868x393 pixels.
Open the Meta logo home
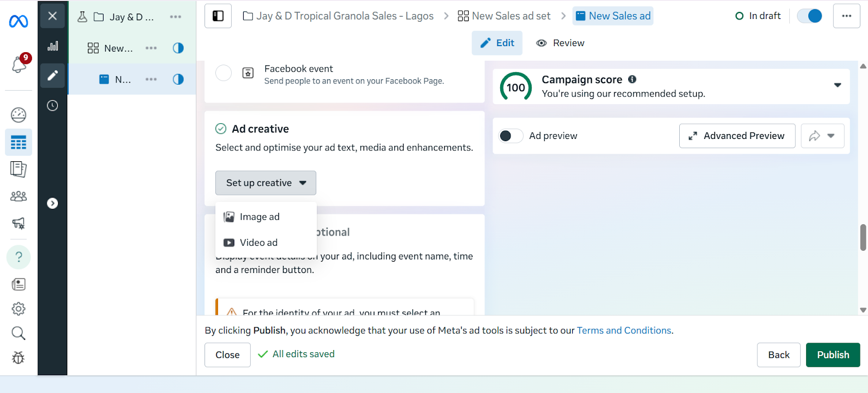tap(18, 21)
